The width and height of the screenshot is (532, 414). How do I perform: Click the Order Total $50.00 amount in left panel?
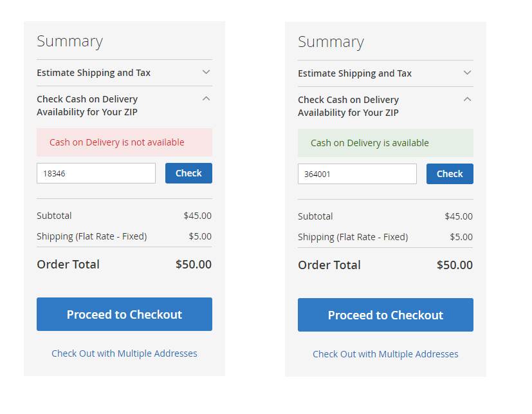tap(193, 264)
